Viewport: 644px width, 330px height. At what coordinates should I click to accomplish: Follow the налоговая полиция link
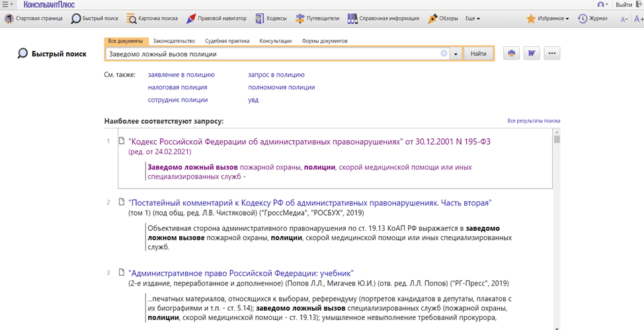(x=177, y=87)
